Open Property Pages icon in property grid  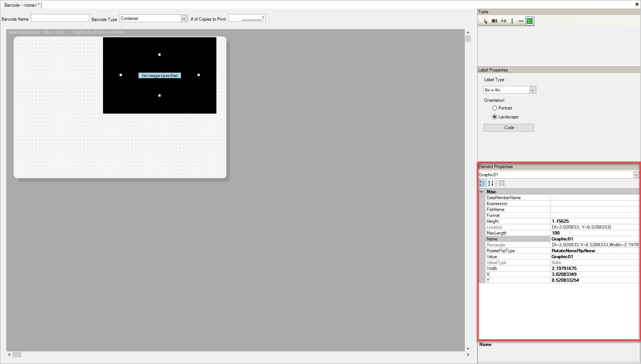click(501, 183)
